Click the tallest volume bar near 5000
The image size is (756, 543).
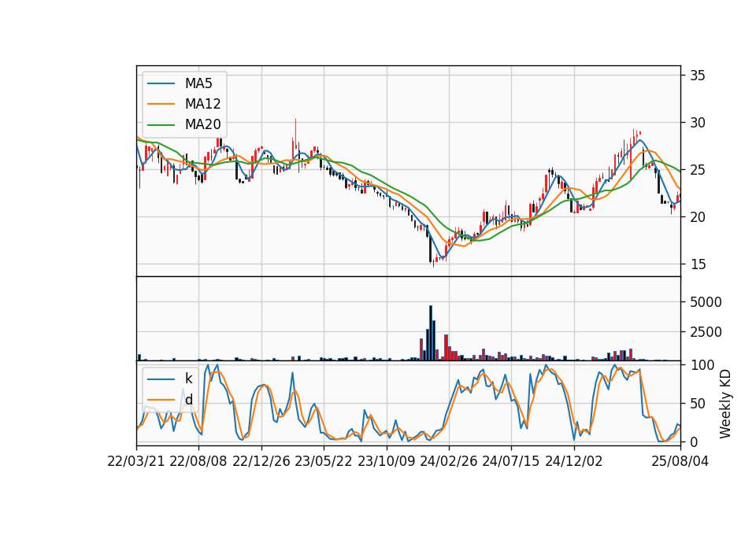431,333
